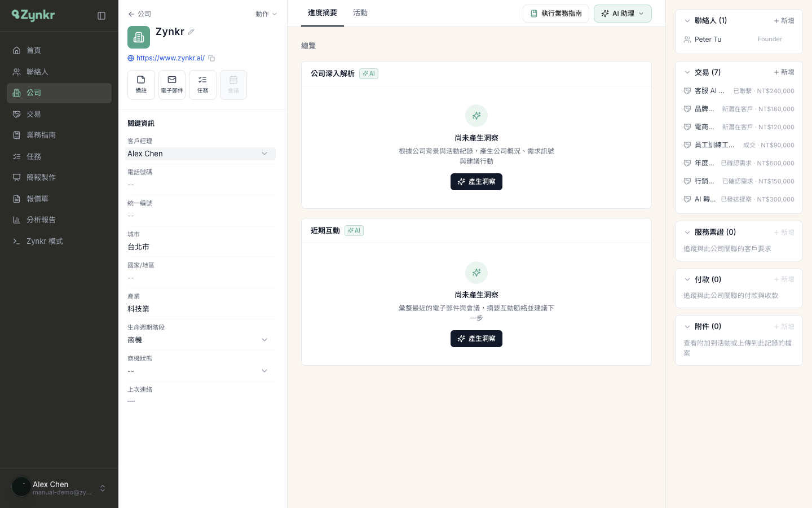This screenshot has width=812, height=508.
Task: Add a new 付款
Action: tap(784, 279)
